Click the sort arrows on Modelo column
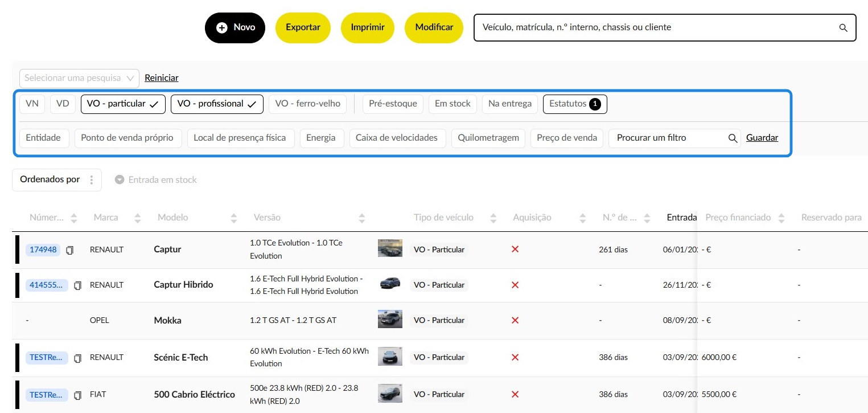 click(x=233, y=218)
